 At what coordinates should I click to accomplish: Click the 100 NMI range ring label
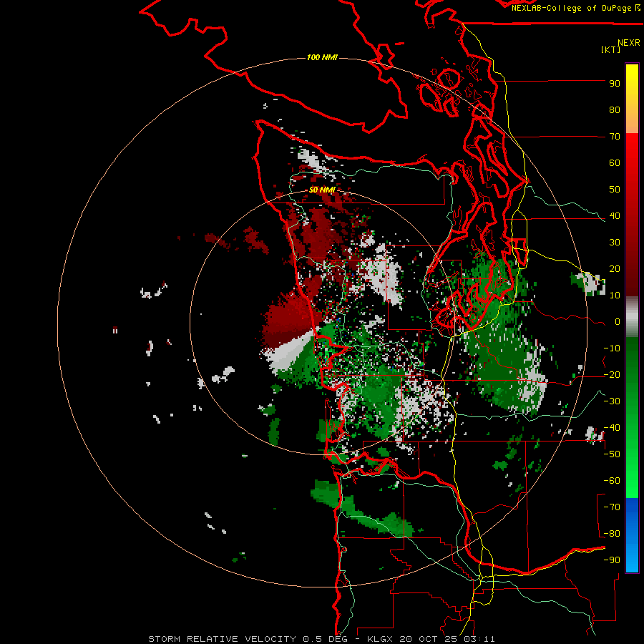click(x=322, y=57)
